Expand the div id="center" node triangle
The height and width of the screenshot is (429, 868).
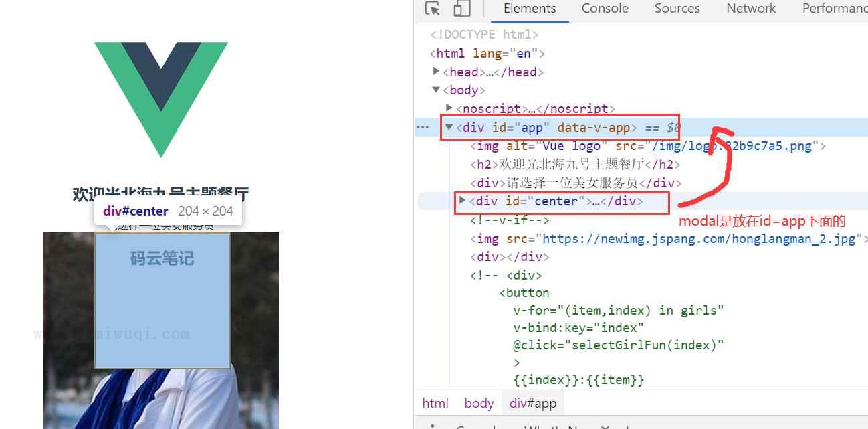coord(462,200)
